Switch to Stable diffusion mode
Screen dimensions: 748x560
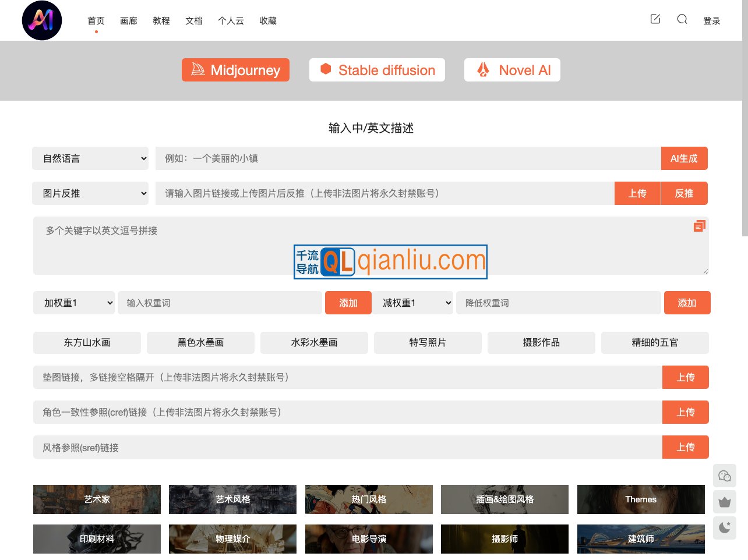[377, 70]
